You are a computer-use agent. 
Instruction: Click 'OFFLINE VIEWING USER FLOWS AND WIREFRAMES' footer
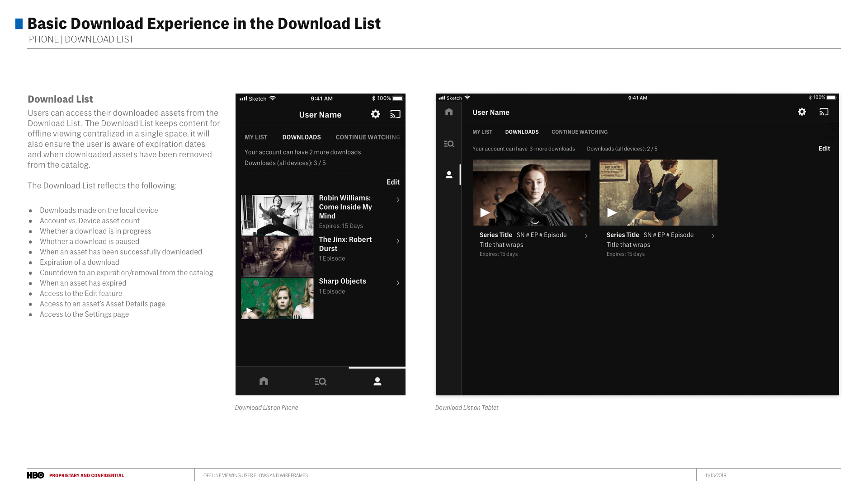coord(255,475)
